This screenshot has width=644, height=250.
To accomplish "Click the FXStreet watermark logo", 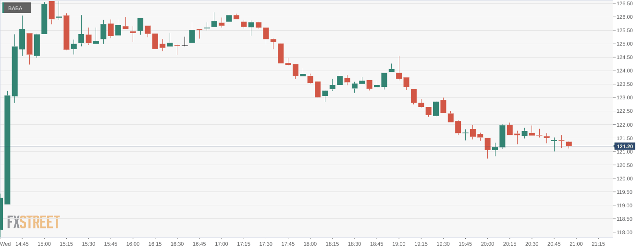I will pos(34,222).
